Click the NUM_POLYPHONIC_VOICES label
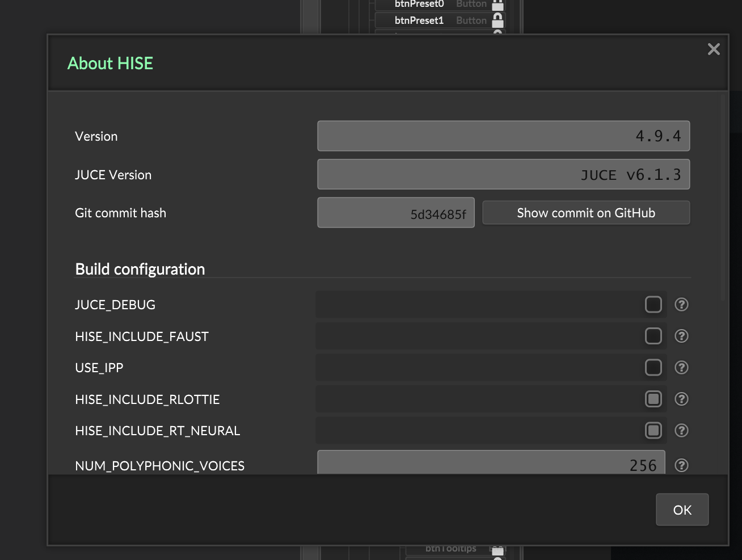The height and width of the screenshot is (560, 742). [x=160, y=466]
